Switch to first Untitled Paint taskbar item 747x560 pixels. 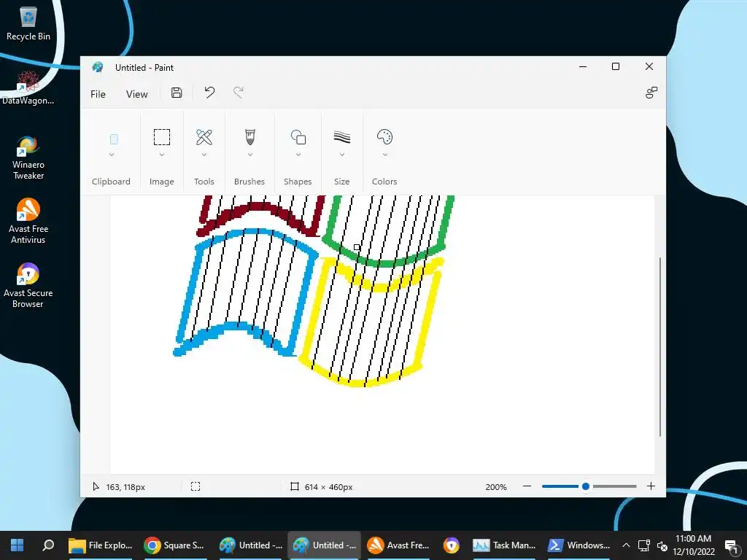point(251,545)
